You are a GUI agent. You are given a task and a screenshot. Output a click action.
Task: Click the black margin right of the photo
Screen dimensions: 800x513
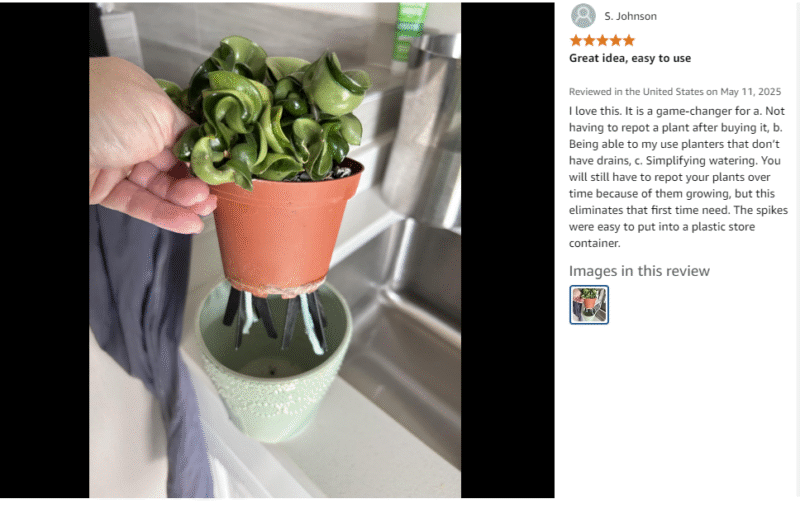click(508, 250)
